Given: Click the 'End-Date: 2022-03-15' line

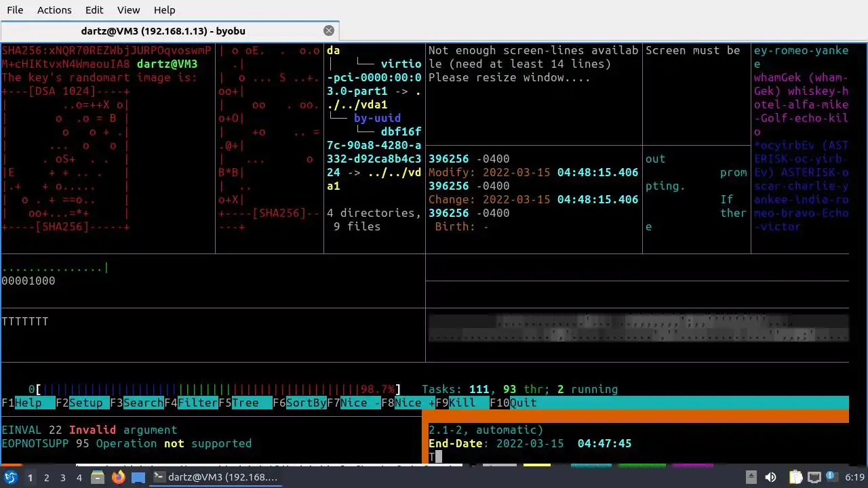Looking at the screenshot, I should tap(530, 443).
